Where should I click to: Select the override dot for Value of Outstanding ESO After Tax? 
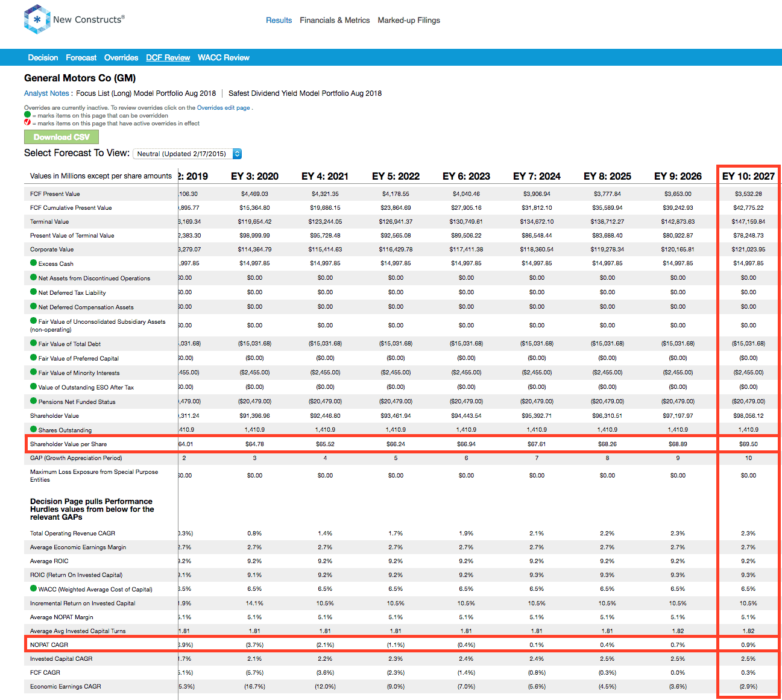pos(34,386)
